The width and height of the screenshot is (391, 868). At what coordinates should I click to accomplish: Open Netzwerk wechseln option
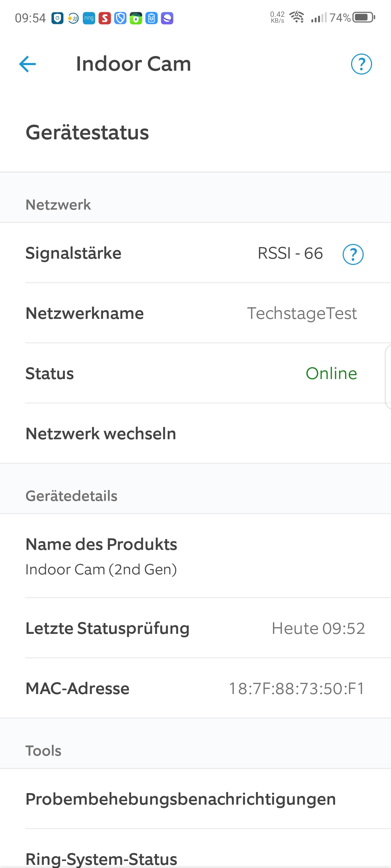pyautogui.click(x=101, y=434)
